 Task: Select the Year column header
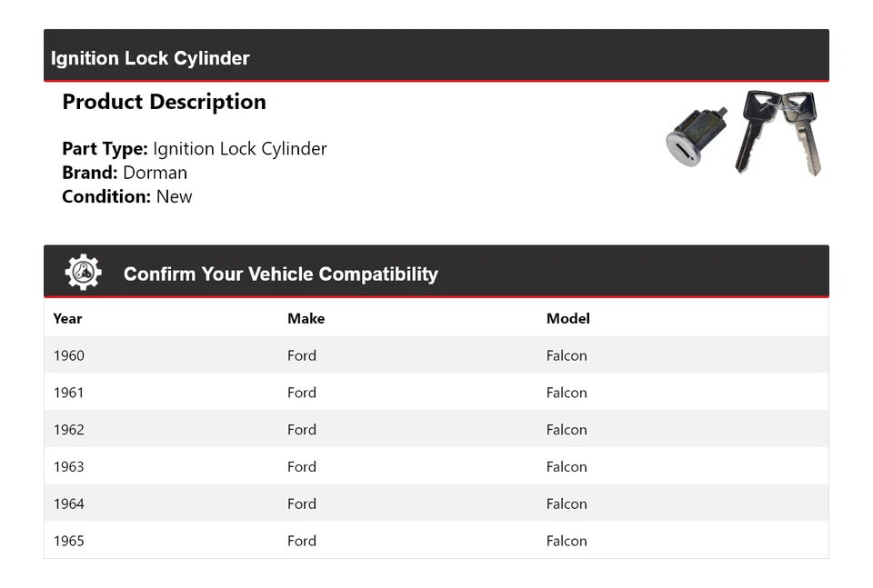[x=67, y=318]
